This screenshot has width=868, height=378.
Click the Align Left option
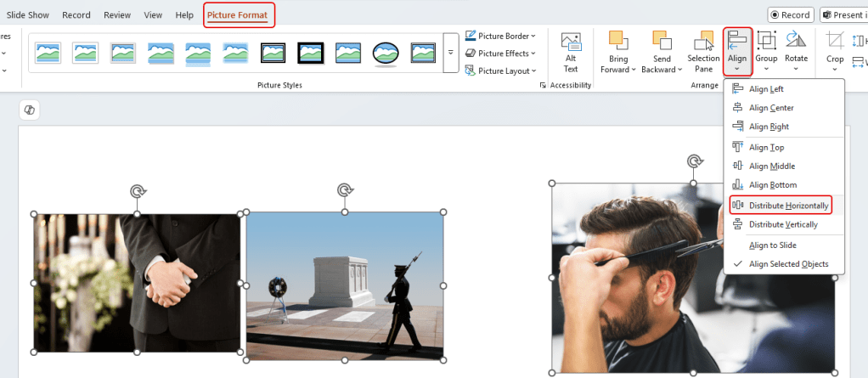[x=766, y=89]
